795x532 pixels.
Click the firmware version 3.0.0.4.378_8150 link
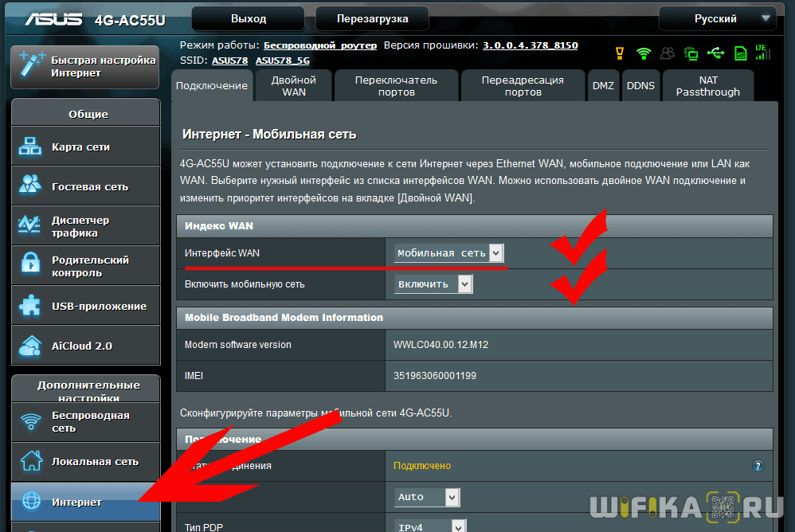[530, 45]
